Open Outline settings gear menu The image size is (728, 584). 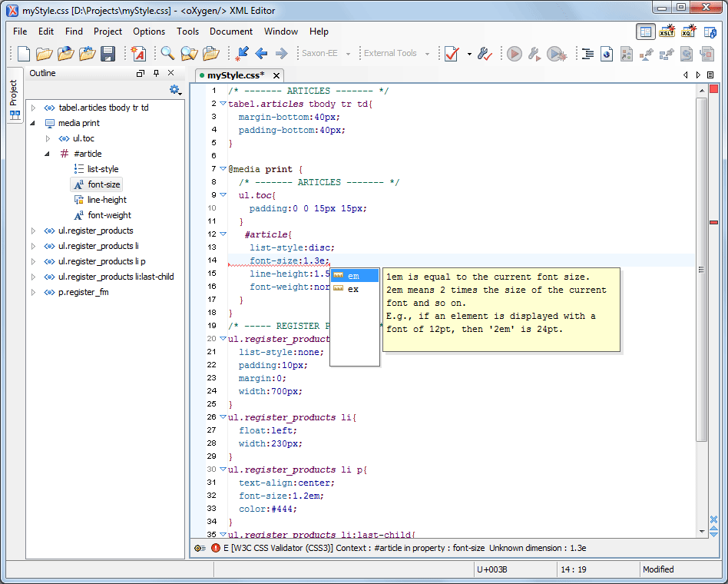(x=175, y=90)
